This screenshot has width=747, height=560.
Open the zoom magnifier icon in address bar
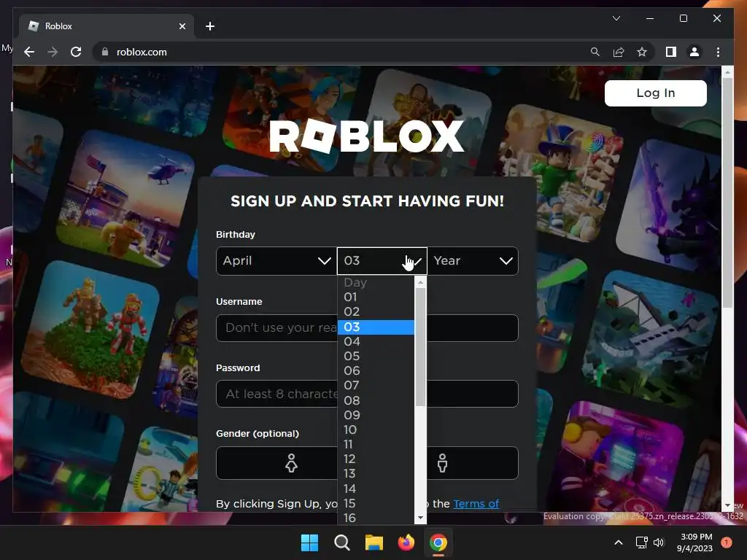click(595, 52)
